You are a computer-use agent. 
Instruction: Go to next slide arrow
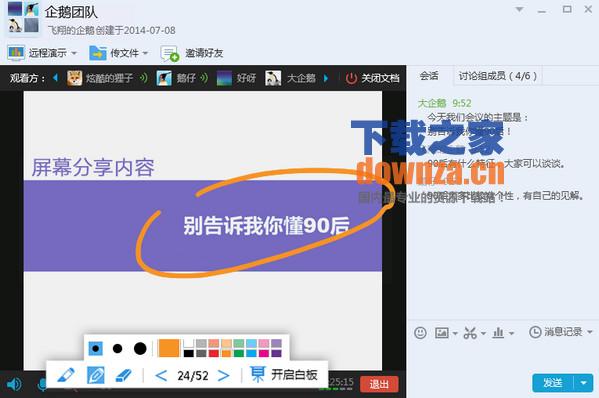click(x=223, y=376)
